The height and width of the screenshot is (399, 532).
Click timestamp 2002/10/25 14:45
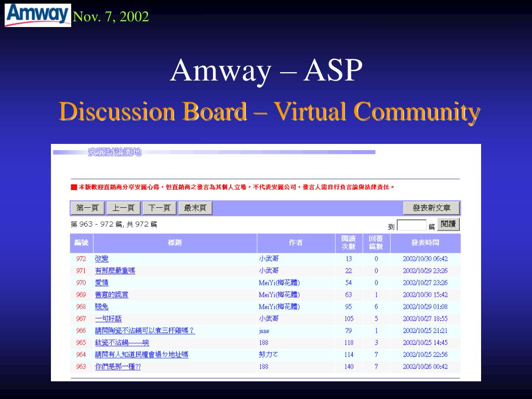(x=425, y=343)
